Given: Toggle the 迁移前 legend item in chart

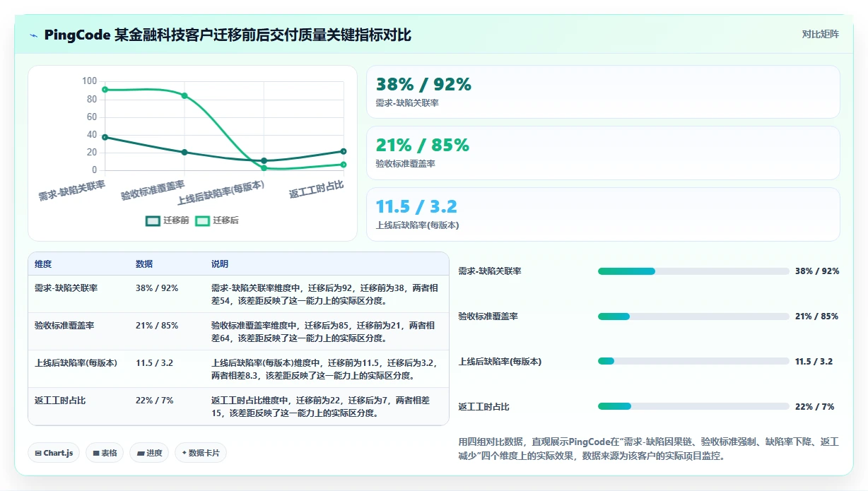Looking at the screenshot, I should click(x=168, y=220).
